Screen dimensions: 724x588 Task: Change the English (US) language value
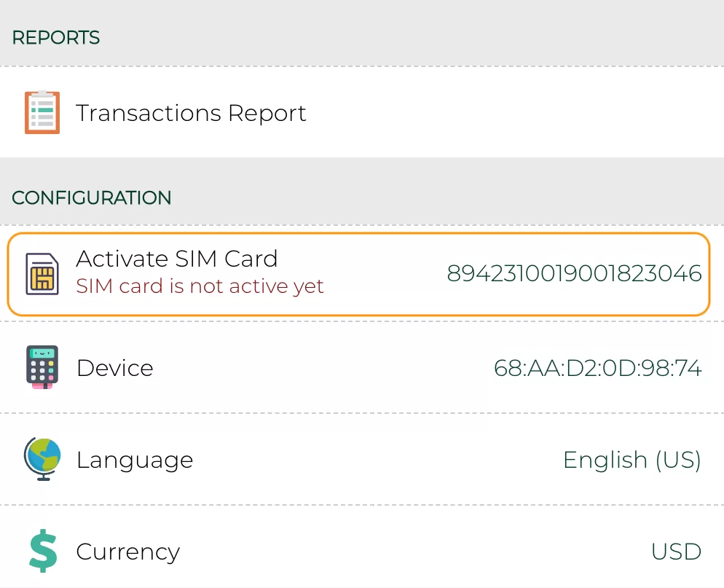pos(631,460)
